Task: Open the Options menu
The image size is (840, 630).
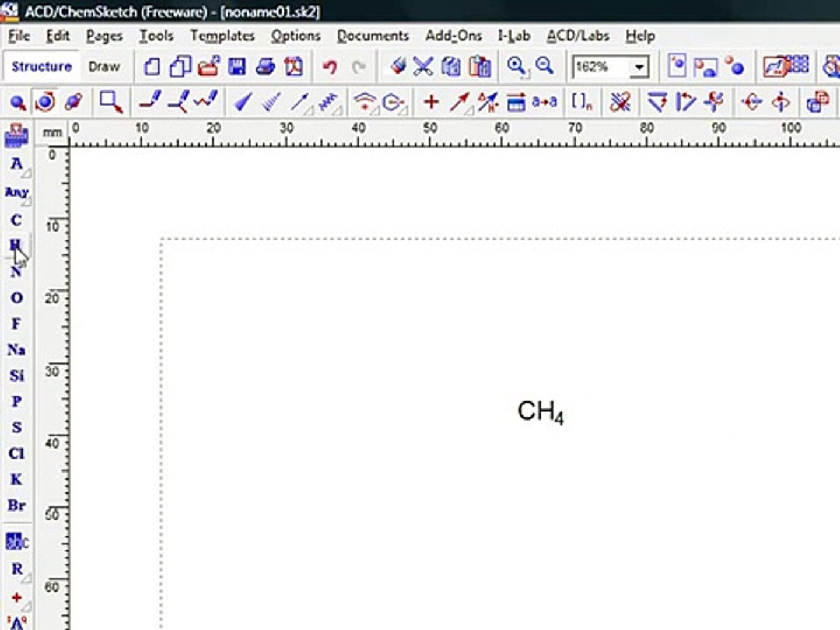Action: [296, 36]
